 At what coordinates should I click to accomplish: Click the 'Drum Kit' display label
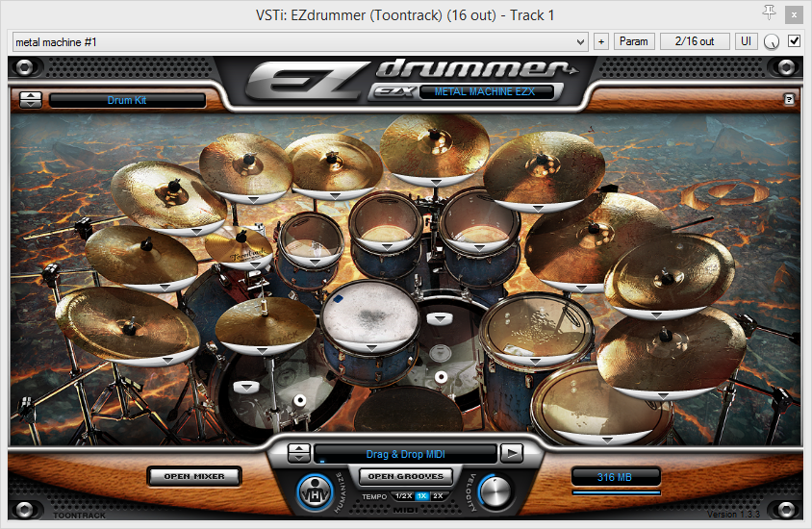pos(127,100)
